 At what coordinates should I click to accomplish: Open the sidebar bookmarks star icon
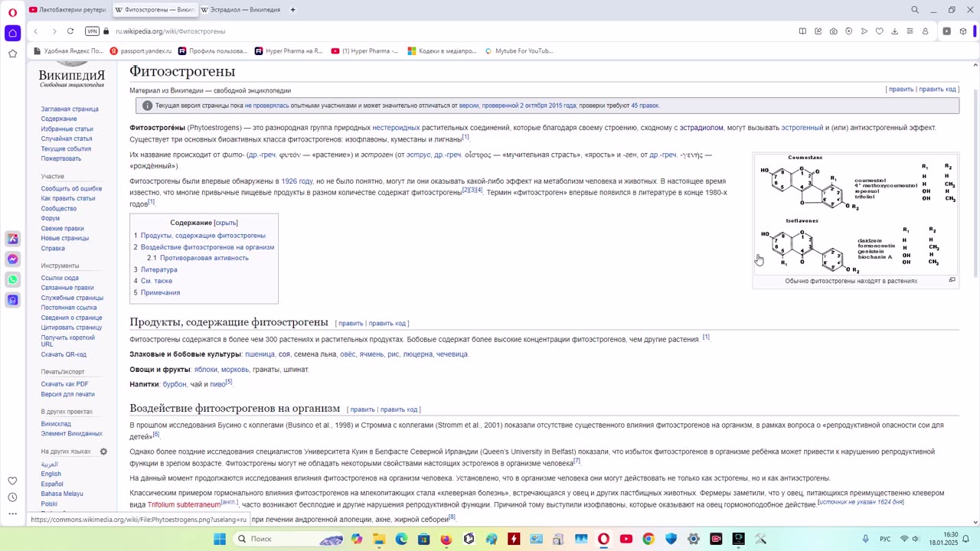[12, 54]
